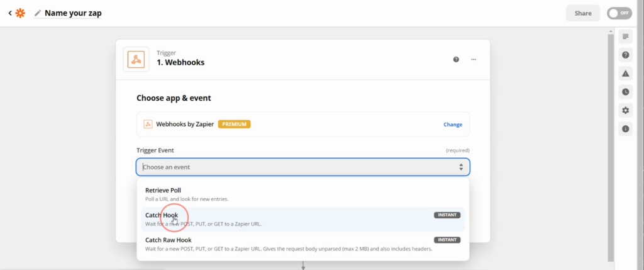This screenshot has width=644, height=270.
Task: Focus the 'Choose an event' field
Action: (x=303, y=167)
